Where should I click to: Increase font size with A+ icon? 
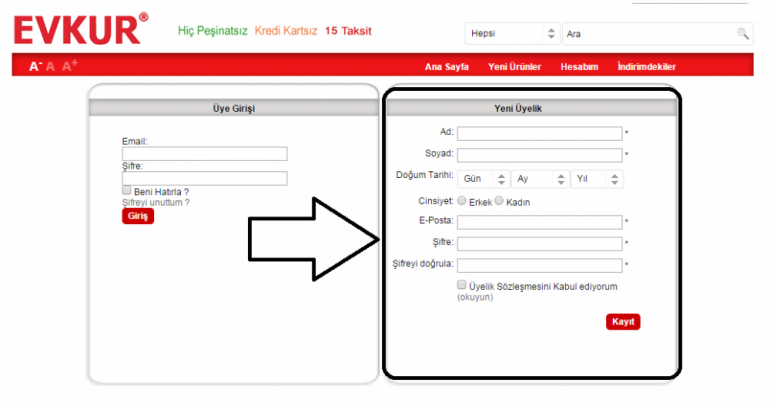[x=69, y=66]
